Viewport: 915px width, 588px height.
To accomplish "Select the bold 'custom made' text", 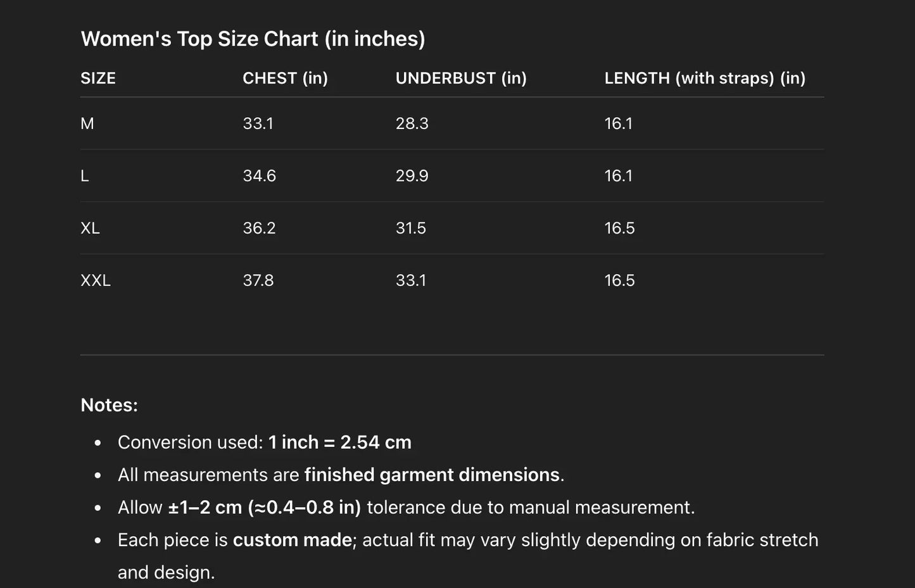I will point(292,540).
